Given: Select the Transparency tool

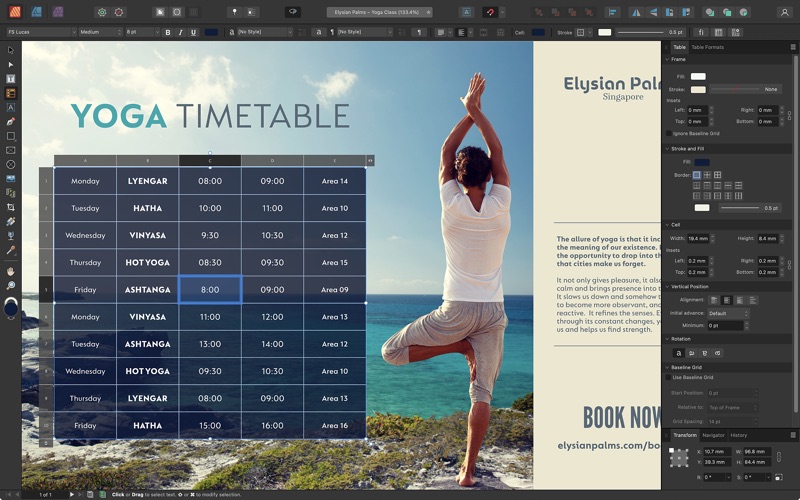Looking at the screenshot, I should (x=11, y=236).
